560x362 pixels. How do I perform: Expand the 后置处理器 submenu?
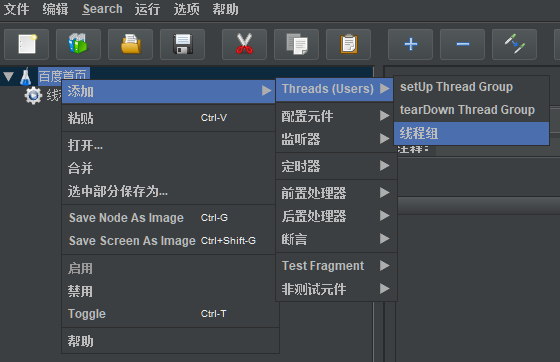tap(336, 216)
